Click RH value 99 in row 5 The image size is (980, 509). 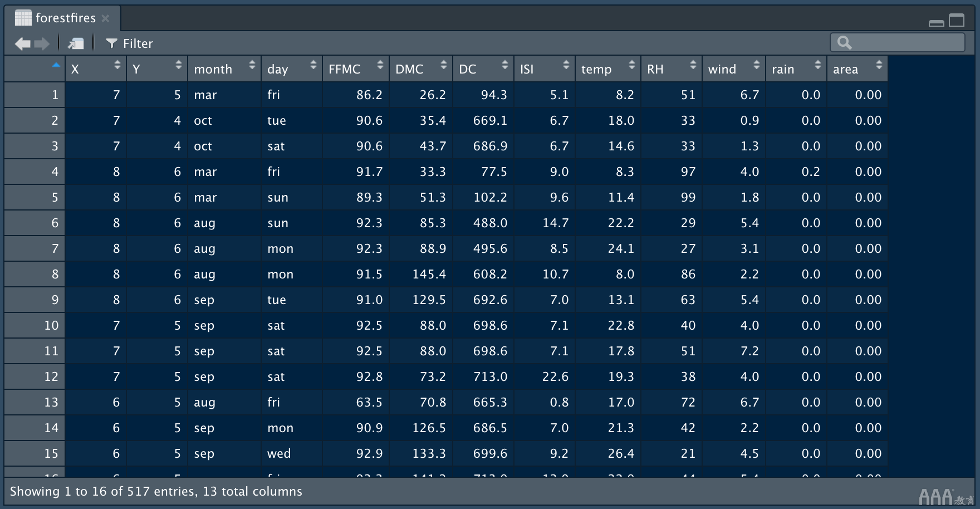pyautogui.click(x=688, y=198)
